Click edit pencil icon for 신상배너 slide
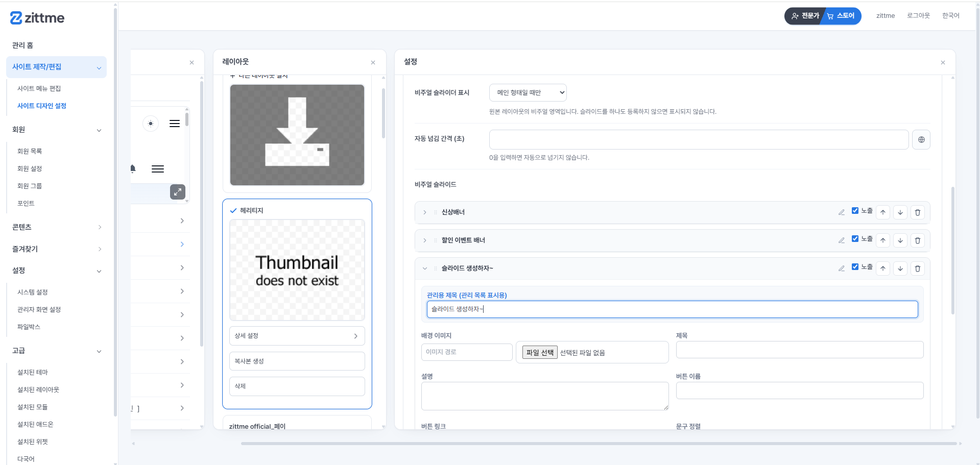 point(842,212)
